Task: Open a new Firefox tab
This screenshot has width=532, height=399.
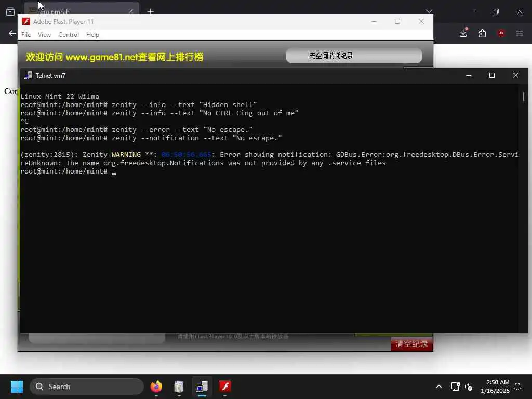Action: coord(150,11)
